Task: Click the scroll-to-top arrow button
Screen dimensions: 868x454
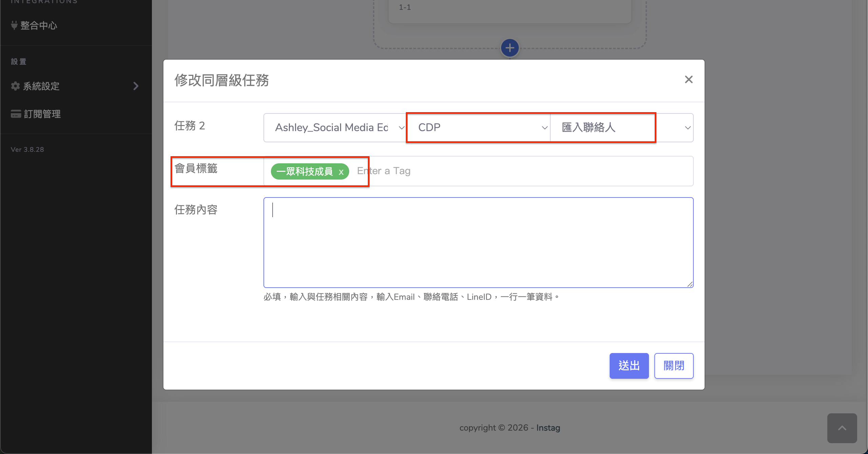Action: click(842, 428)
